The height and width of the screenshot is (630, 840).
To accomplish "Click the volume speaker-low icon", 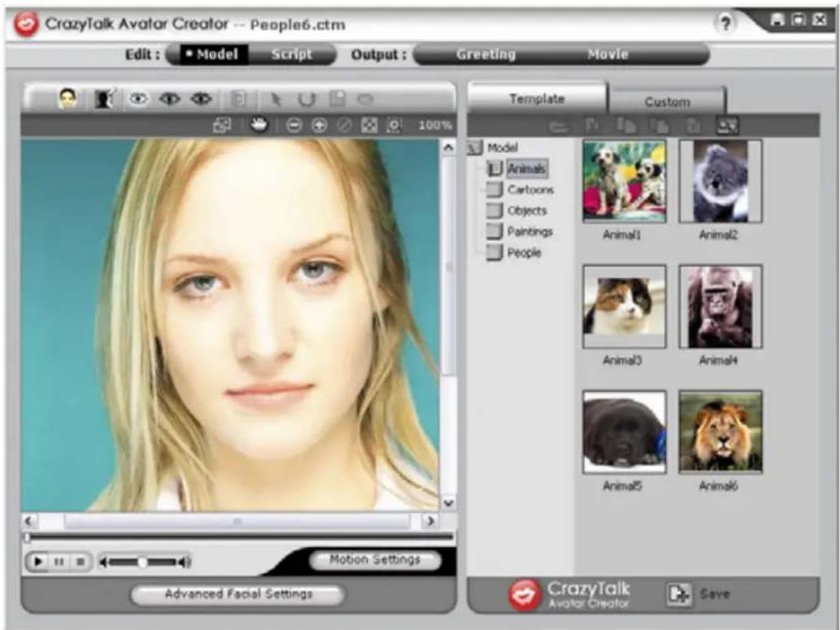I will (x=104, y=562).
